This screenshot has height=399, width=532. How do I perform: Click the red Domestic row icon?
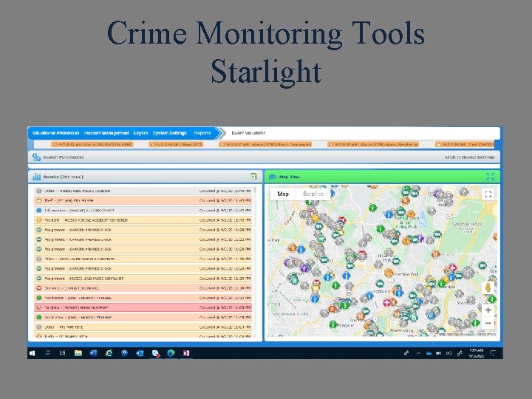(39, 288)
